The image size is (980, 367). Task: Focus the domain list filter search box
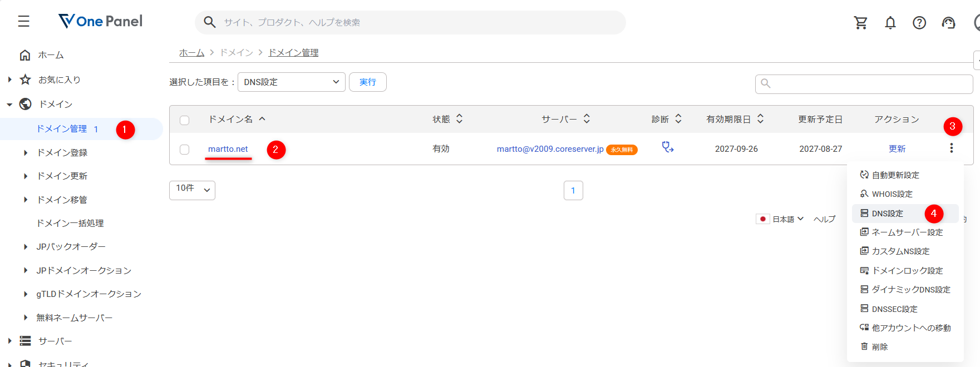[864, 84]
